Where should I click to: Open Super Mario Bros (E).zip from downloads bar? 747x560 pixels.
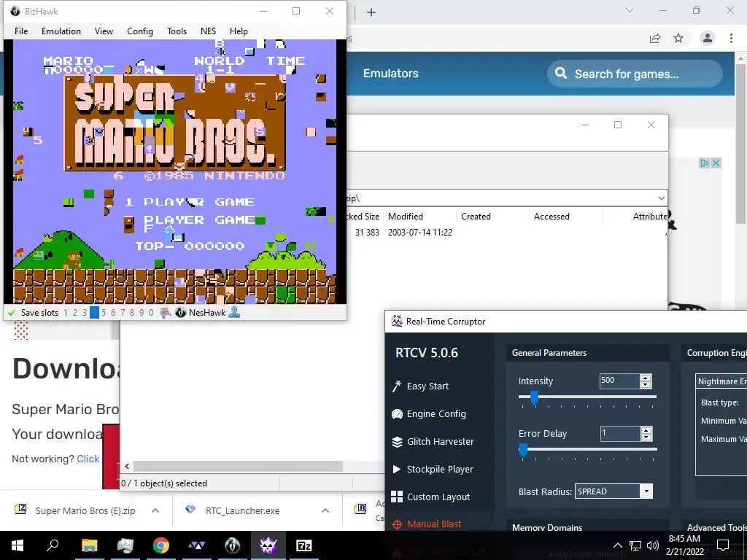(85, 510)
